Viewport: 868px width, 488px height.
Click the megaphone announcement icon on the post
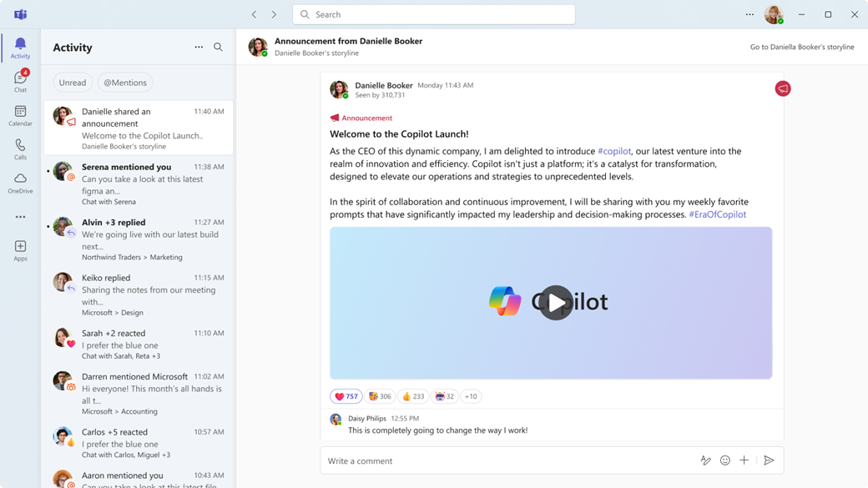pyautogui.click(x=781, y=88)
